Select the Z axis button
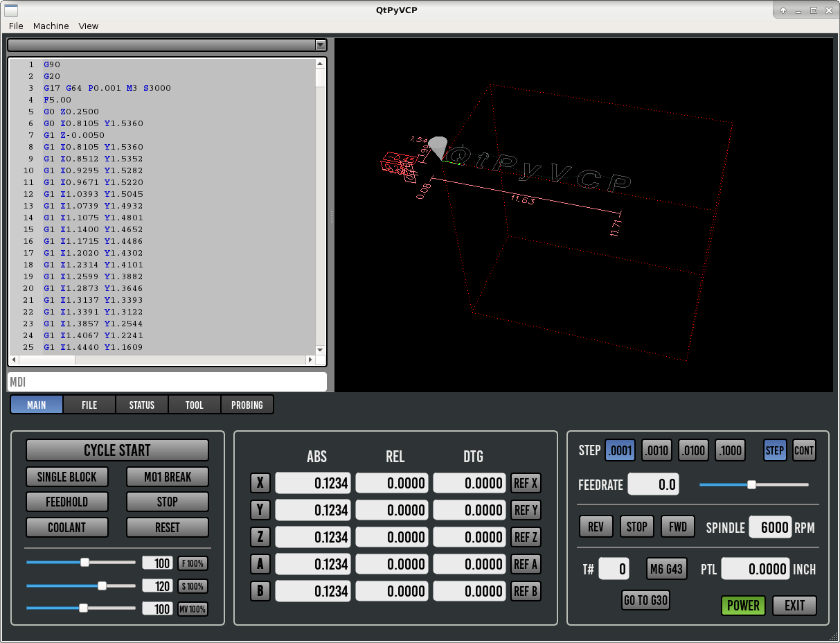 [x=260, y=537]
